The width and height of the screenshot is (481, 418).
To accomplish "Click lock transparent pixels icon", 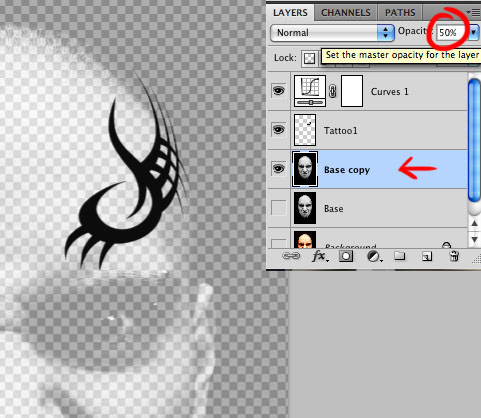I will point(309,59).
